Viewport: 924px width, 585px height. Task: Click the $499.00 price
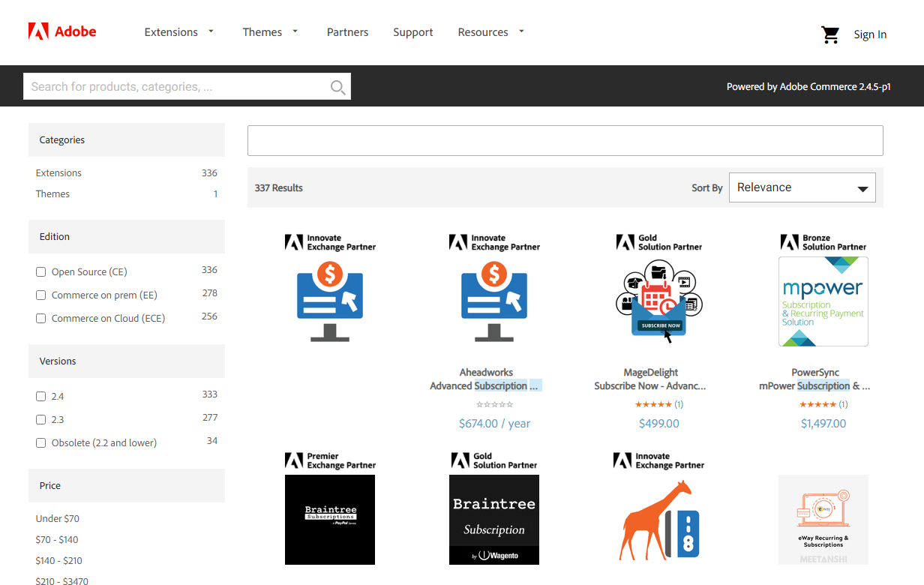coord(659,424)
